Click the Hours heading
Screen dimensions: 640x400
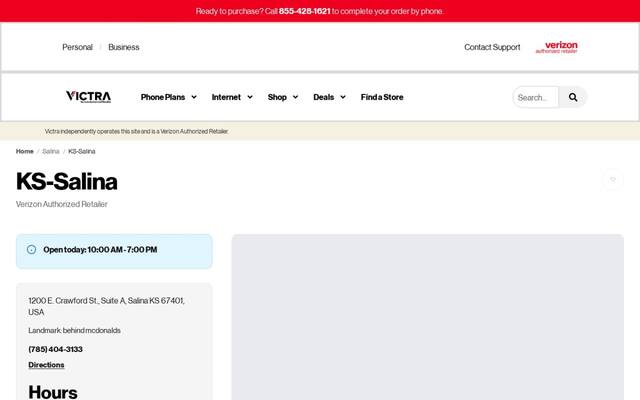53,392
